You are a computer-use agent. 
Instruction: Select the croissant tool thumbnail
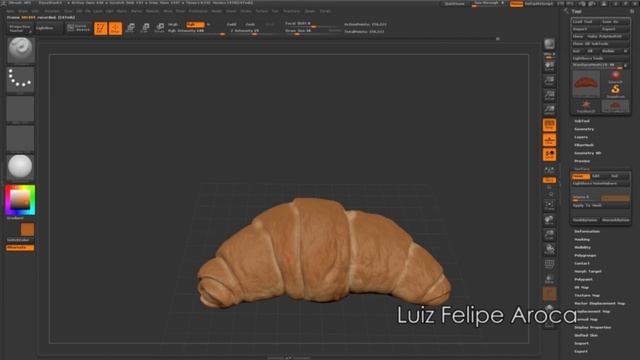tap(586, 83)
